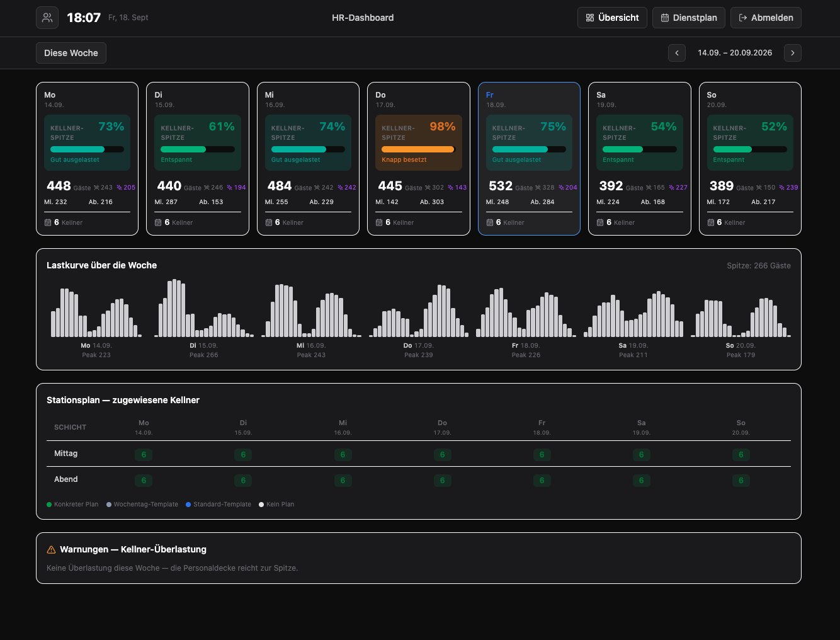Click 'Peak 179' under Sunday's chart
This screenshot has height=640, width=840.
tap(741, 355)
